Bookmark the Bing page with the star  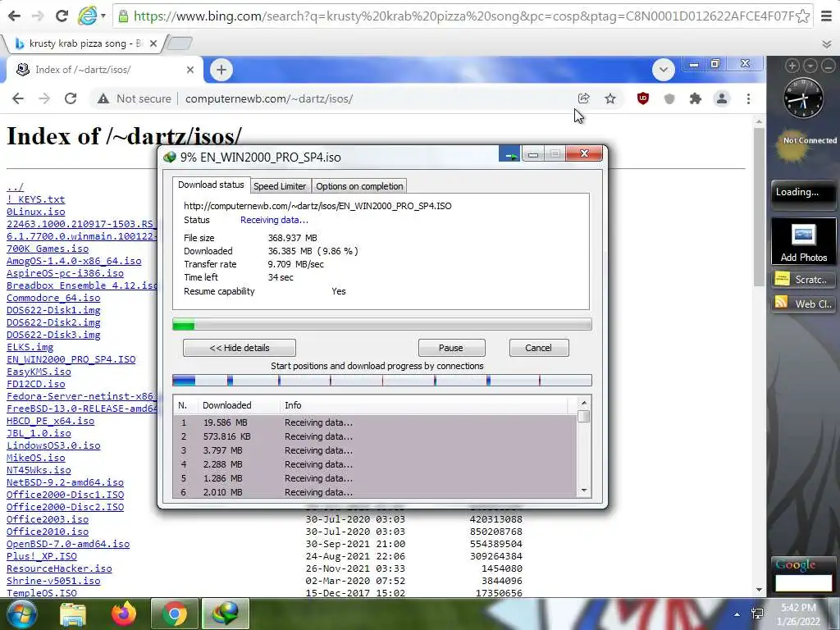pyautogui.click(x=802, y=16)
